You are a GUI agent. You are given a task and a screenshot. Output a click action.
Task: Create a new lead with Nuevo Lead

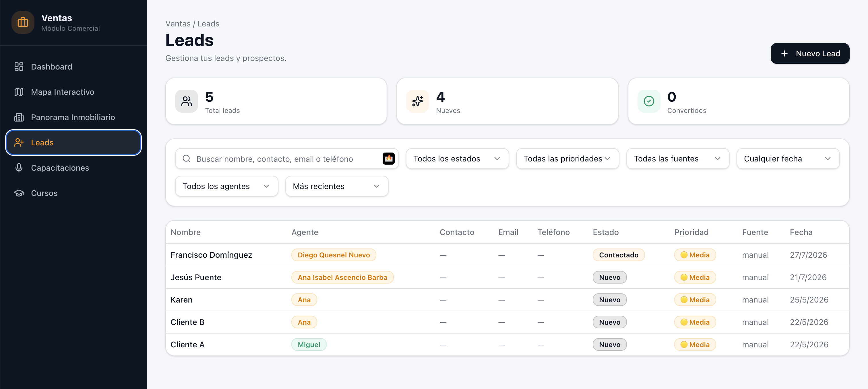810,54
